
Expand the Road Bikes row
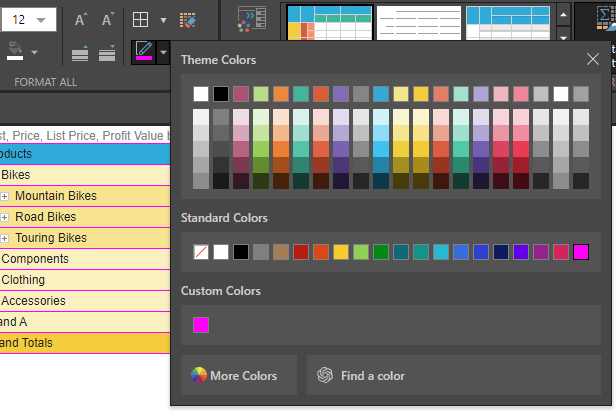5,217
